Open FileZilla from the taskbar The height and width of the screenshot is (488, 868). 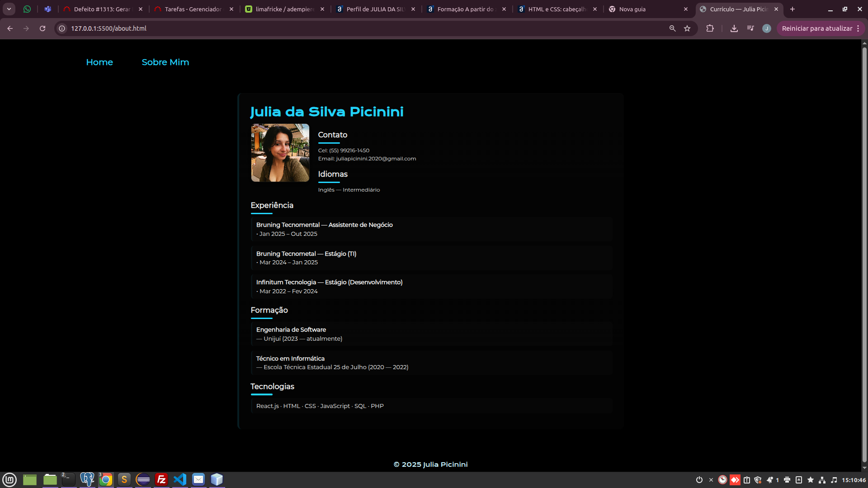[161, 479]
